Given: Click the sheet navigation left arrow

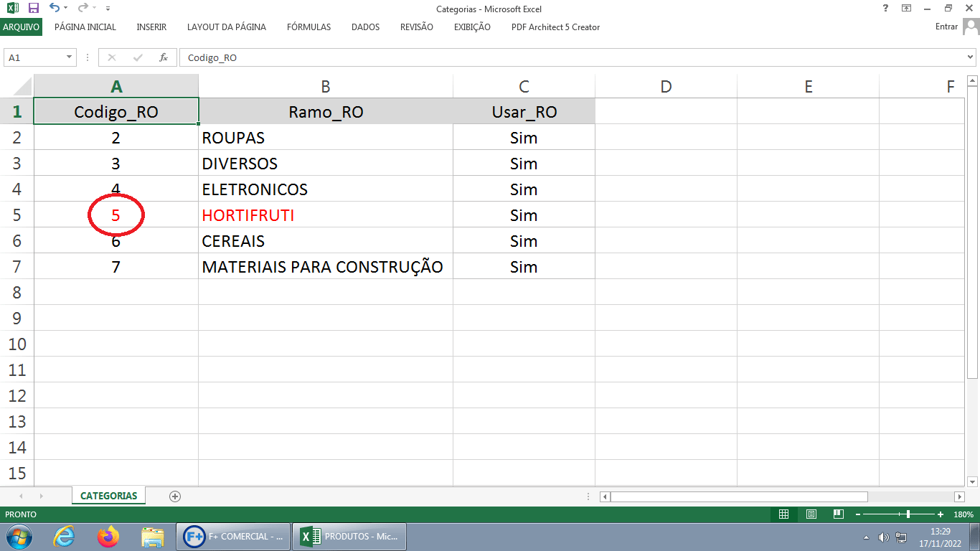Looking at the screenshot, I should 20,496.
